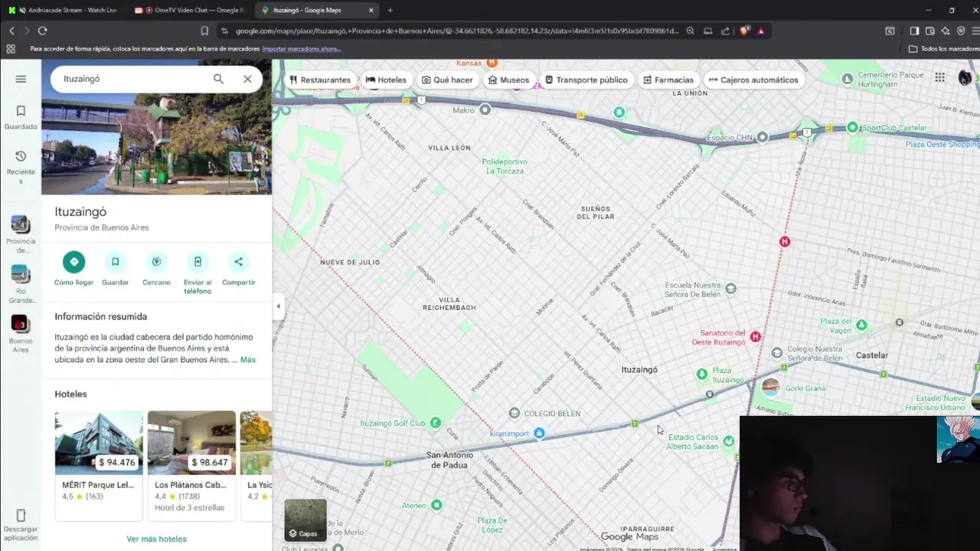Image resolution: width=980 pixels, height=551 pixels.
Task: Click Escuela Nuestra Señora De Belén pin
Action: coord(730,289)
